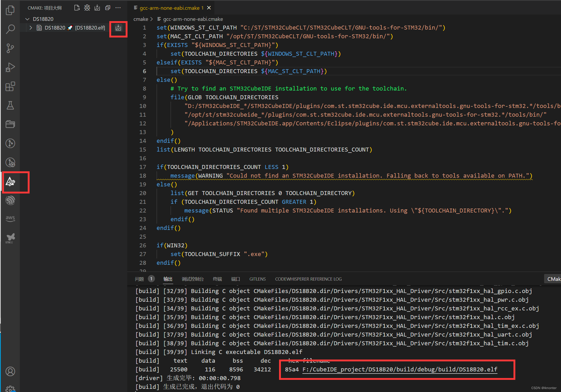The height and width of the screenshot is (392, 561).
Task: Open CODEWHISPERER REFERENCE LOG tab
Action: point(308,279)
